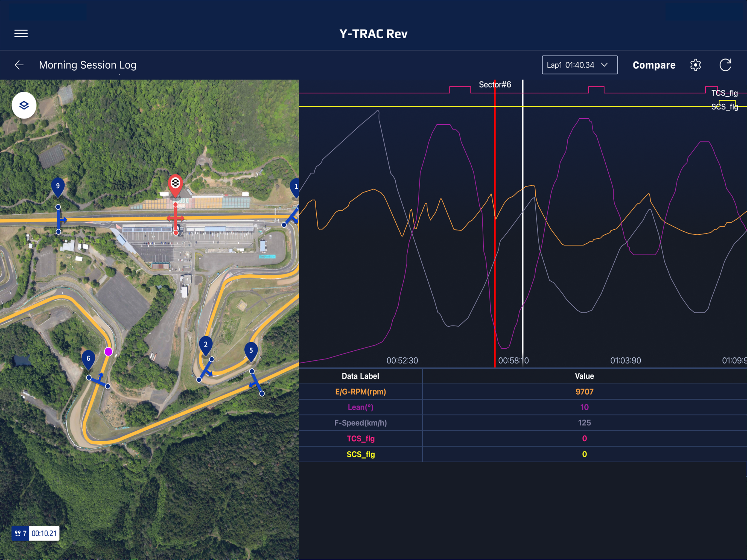Click the sector 7 time badge 00:10.21
Viewport: 747px width, 560px height.
click(x=36, y=533)
